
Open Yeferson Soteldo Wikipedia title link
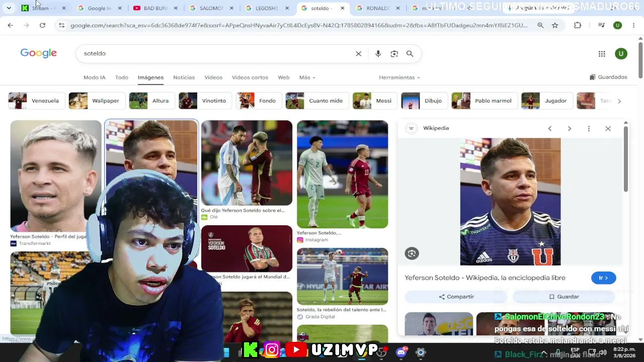coord(485,278)
